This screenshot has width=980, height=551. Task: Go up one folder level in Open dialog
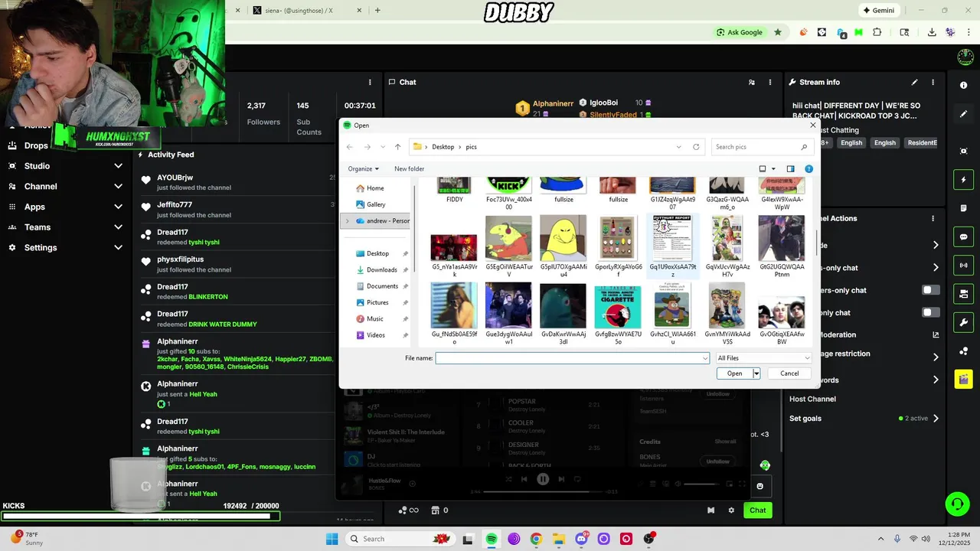click(397, 147)
